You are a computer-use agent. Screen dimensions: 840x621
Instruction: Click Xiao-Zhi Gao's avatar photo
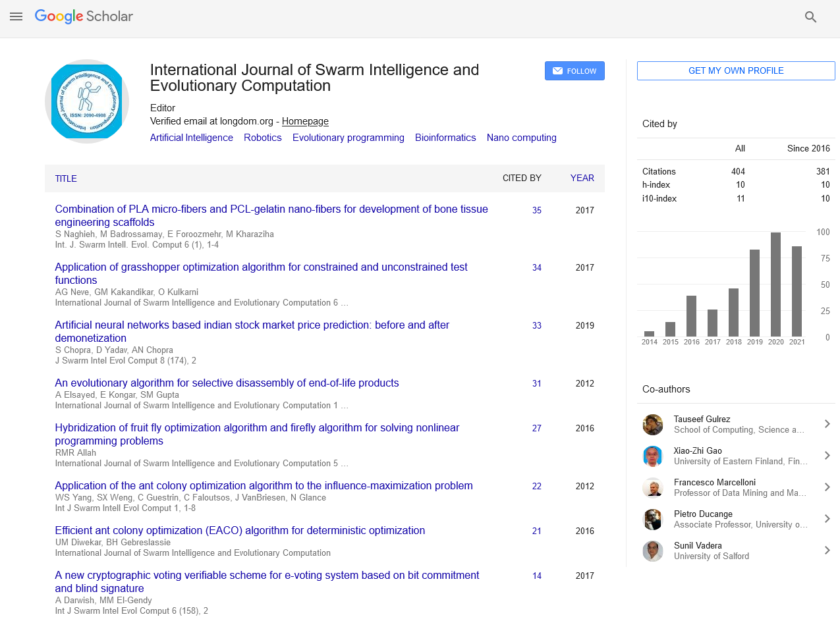tap(652, 456)
